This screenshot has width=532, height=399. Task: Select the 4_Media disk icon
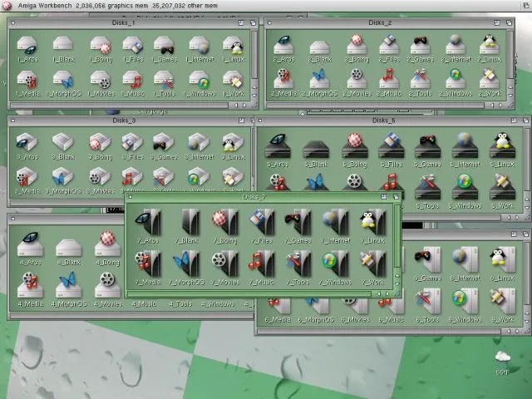(30, 287)
